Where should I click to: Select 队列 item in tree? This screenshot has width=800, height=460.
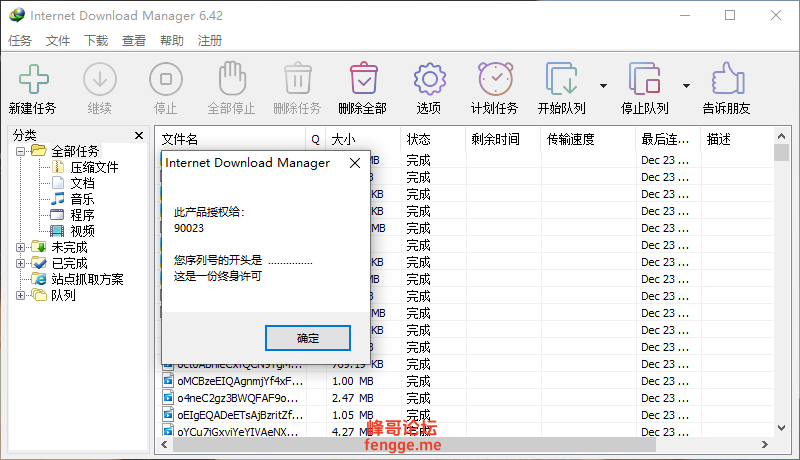63,295
